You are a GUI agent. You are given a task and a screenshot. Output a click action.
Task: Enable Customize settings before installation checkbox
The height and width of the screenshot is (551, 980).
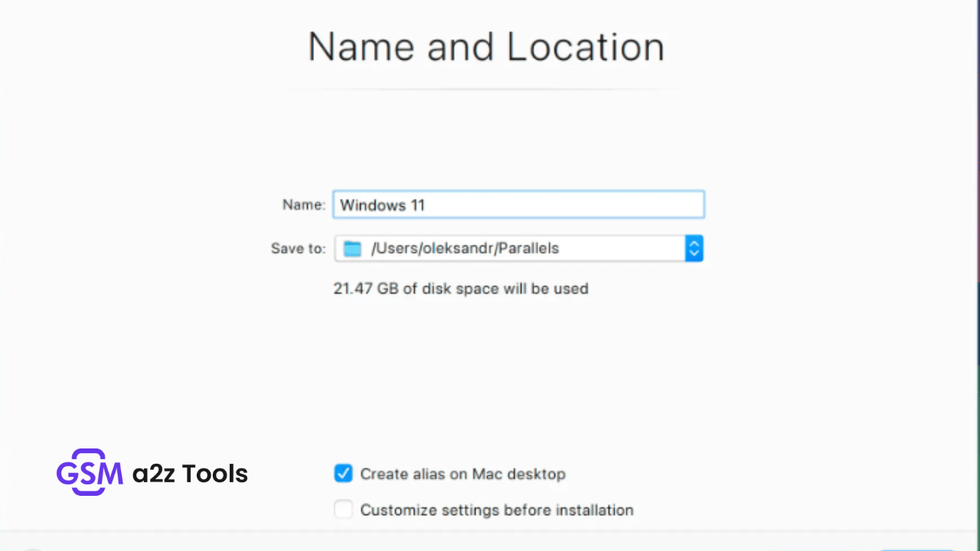(343, 509)
